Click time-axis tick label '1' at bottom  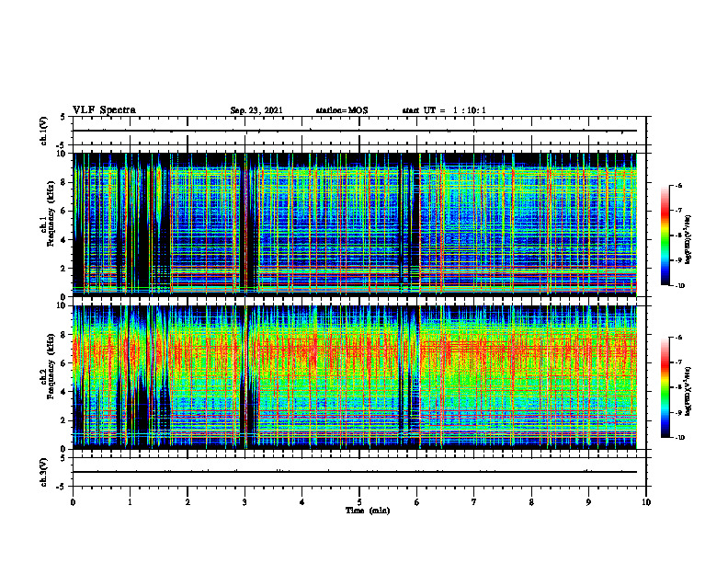point(130,502)
